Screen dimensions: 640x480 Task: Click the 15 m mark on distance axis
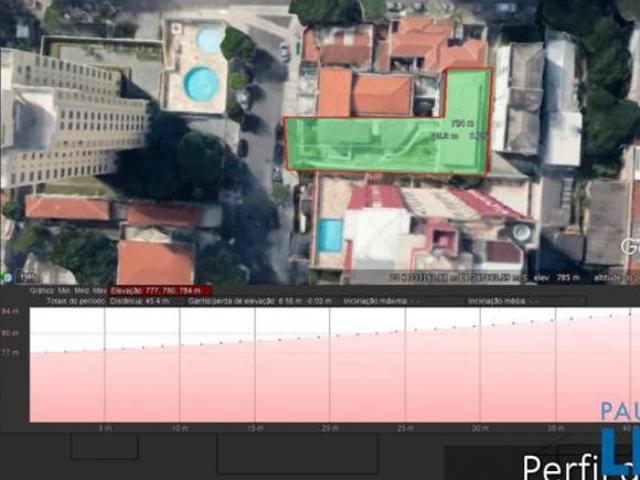(x=255, y=429)
